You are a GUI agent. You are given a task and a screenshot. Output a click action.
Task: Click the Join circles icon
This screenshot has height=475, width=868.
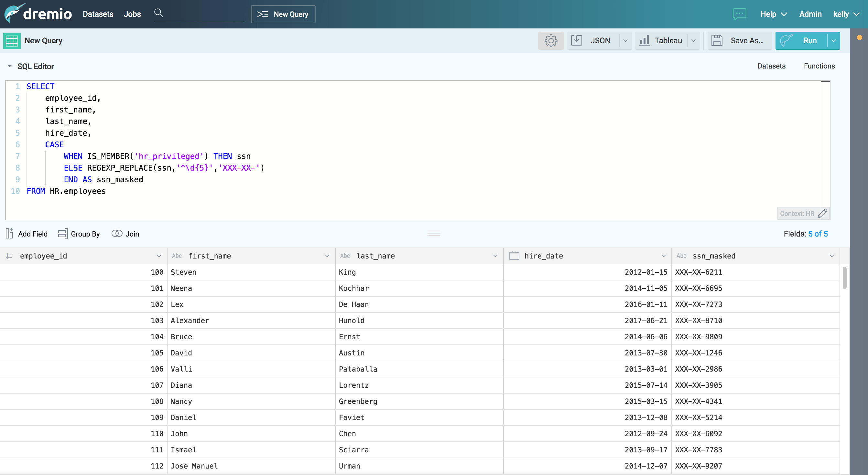point(117,233)
